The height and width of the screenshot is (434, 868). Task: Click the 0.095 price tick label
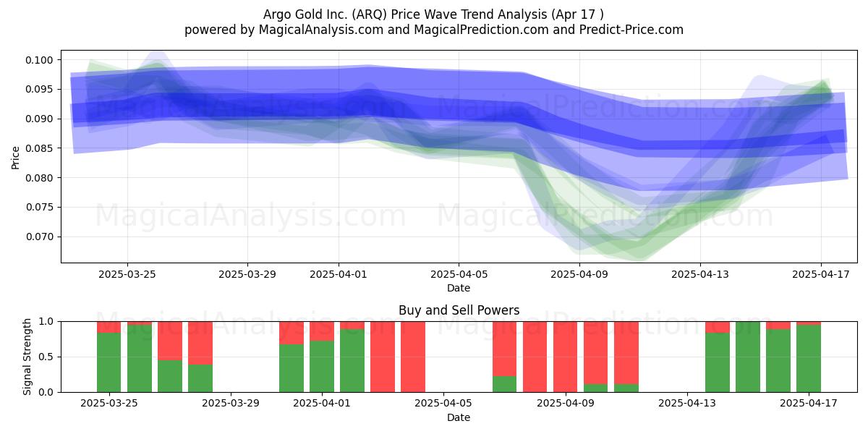point(40,89)
